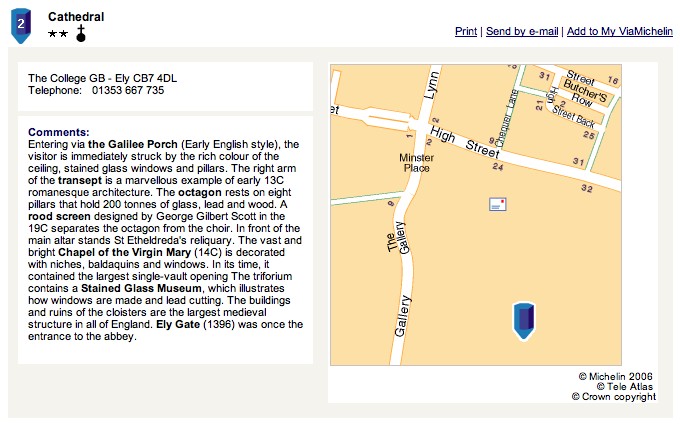The image size is (680, 426).
Task: Click the two-star rating symbol
Action: (x=58, y=34)
